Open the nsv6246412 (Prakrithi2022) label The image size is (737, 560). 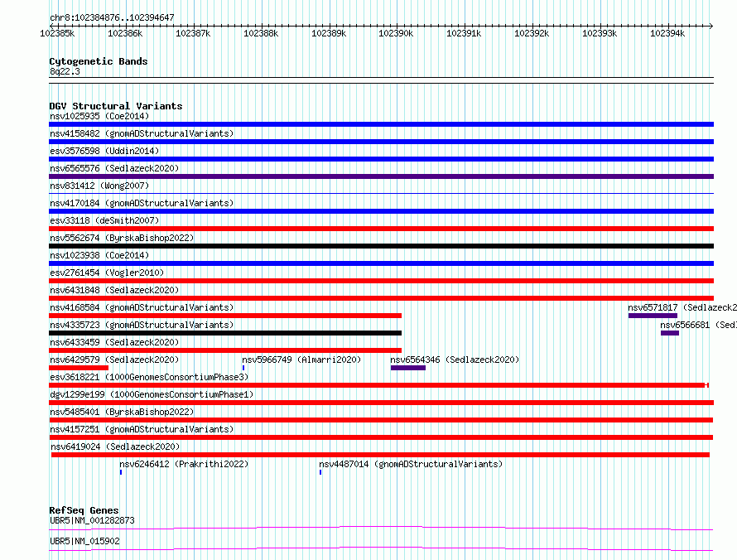pyautogui.click(x=184, y=464)
